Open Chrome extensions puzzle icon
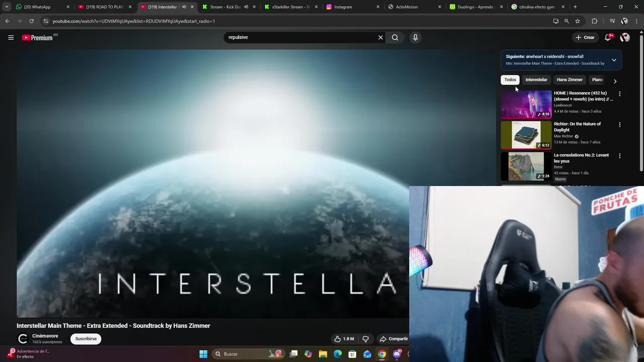The image size is (644, 362). tap(595, 21)
